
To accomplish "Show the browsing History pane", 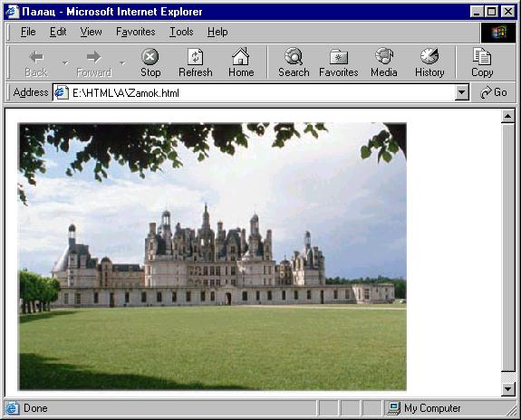I will click(429, 63).
